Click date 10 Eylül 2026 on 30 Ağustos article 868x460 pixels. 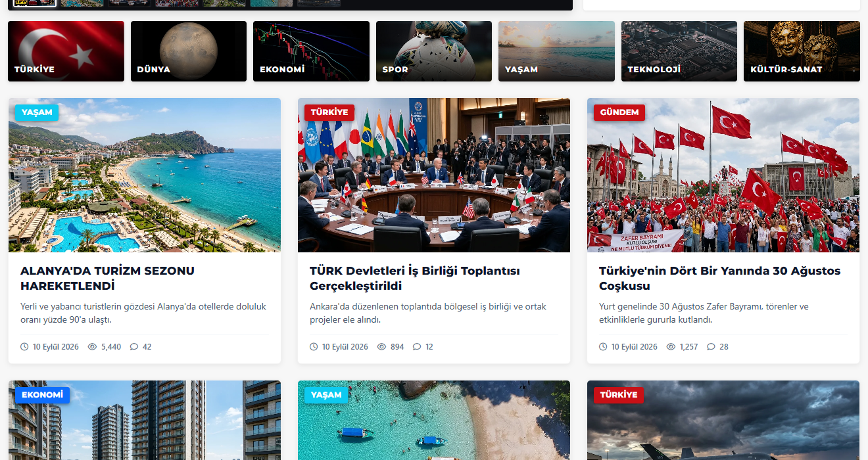click(x=635, y=346)
